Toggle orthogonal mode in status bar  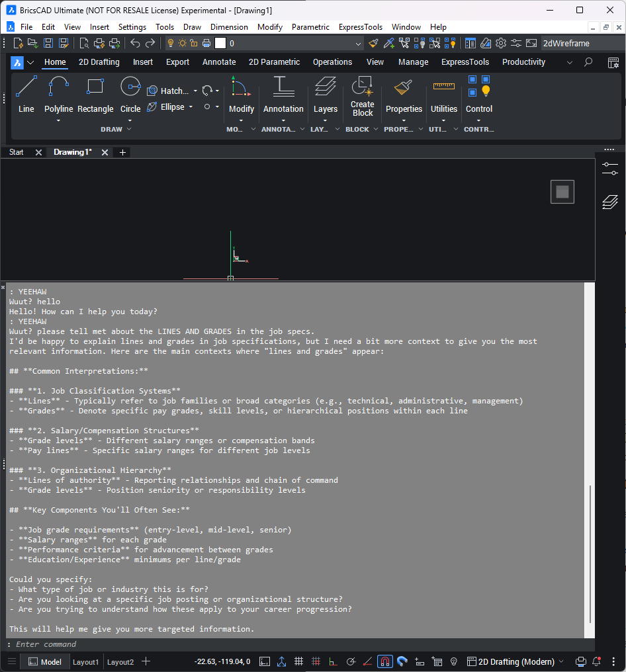(333, 661)
